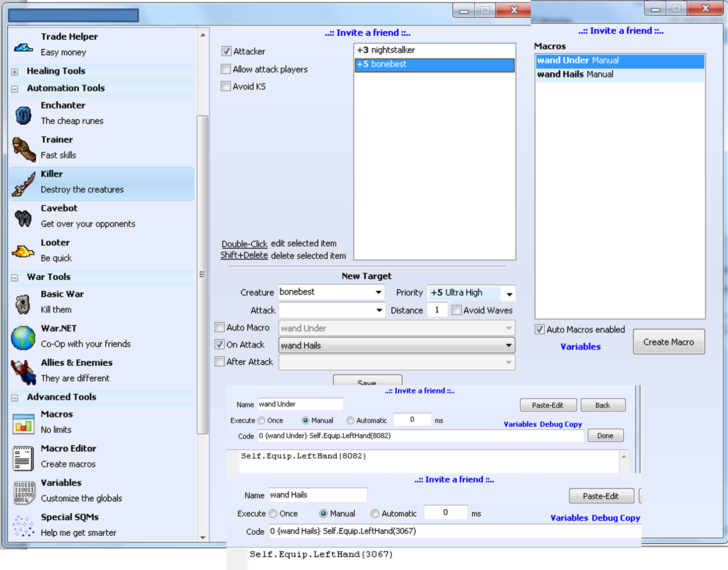Select Automatic execute for wand Under macro
This screenshot has width=728, height=570.
point(351,420)
